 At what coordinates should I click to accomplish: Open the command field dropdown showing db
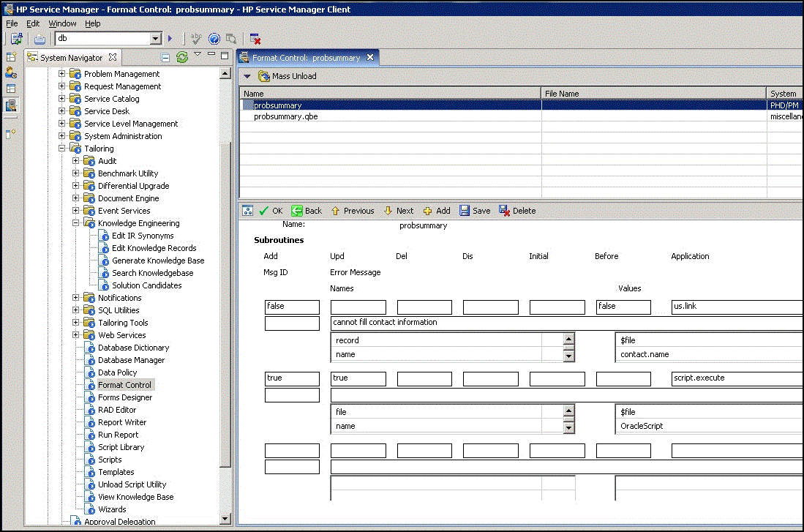pos(155,39)
